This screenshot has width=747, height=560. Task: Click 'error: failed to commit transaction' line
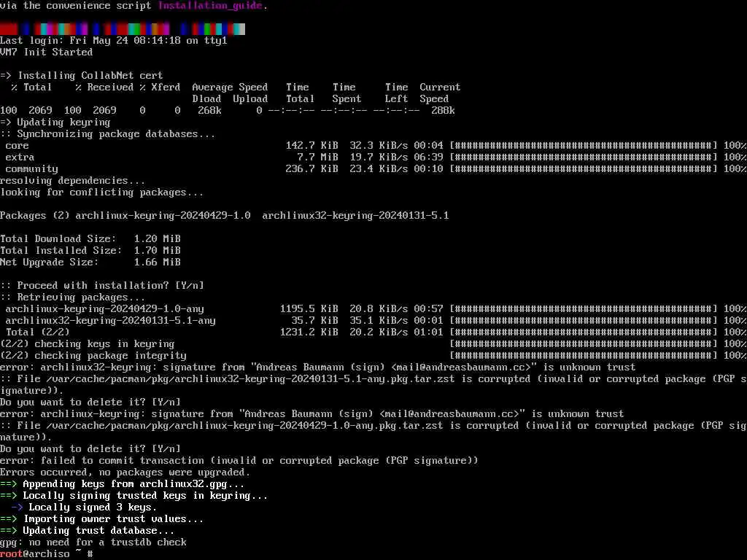tap(239, 461)
